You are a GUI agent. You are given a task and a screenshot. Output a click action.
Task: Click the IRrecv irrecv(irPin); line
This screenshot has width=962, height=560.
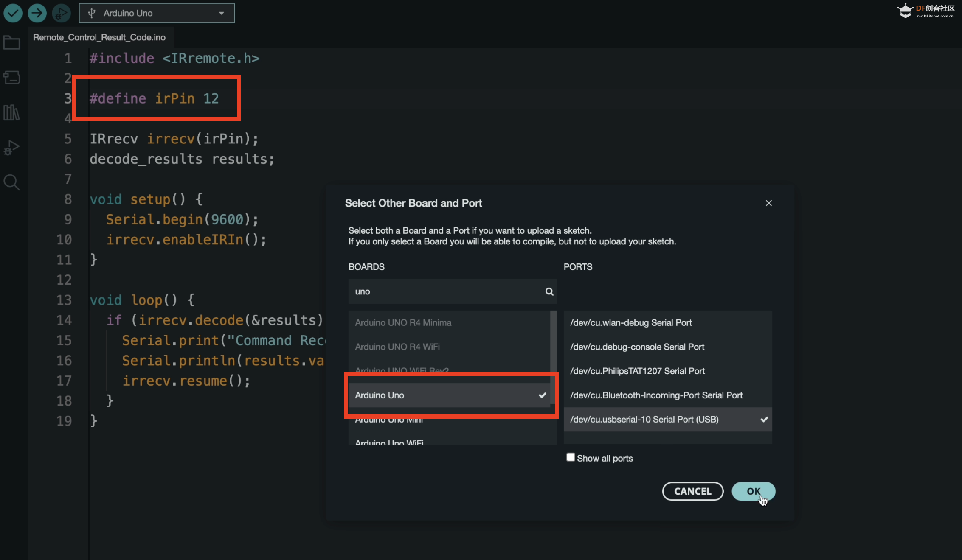click(174, 139)
